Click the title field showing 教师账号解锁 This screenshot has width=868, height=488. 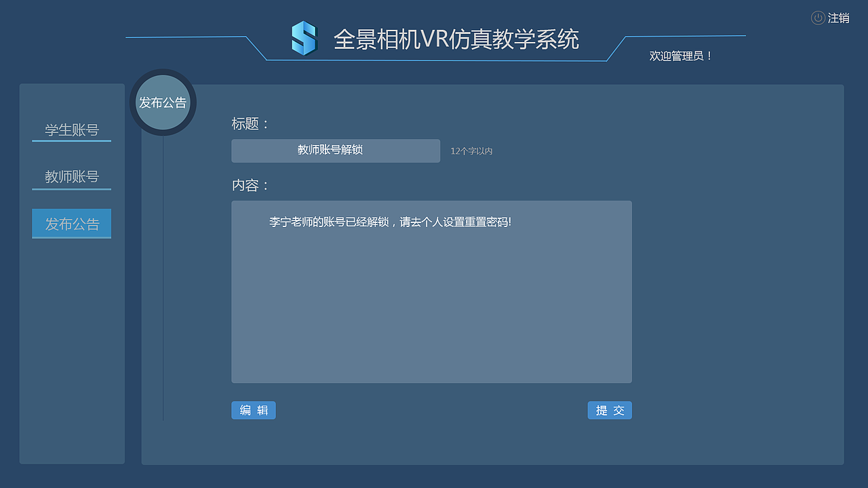point(336,150)
